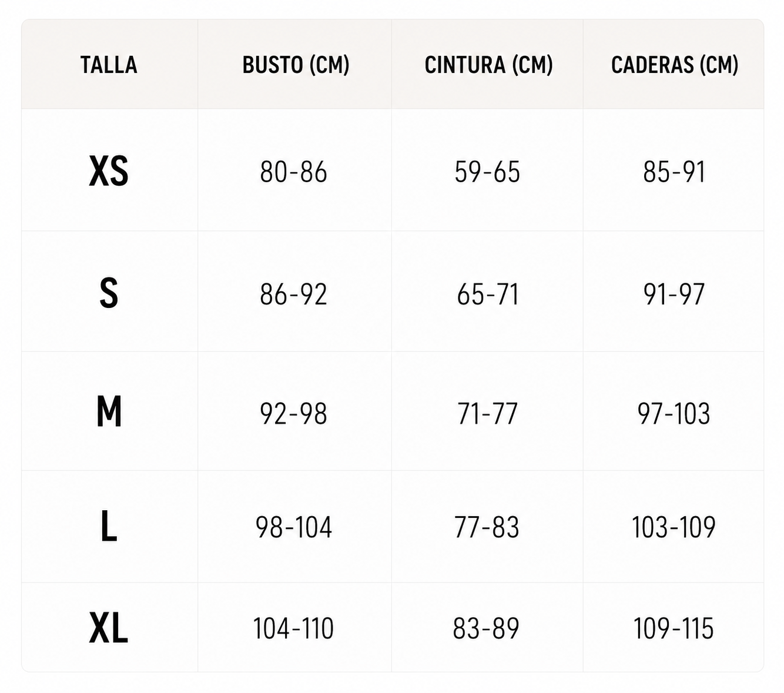This screenshot has height=693, width=784.
Task: Click the 80-86 bust value
Action: [293, 172]
